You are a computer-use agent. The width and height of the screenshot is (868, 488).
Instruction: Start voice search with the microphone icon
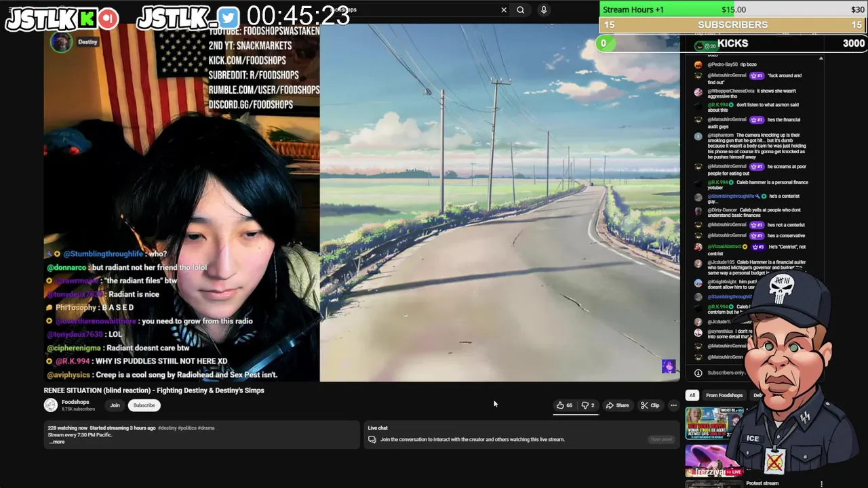click(543, 9)
